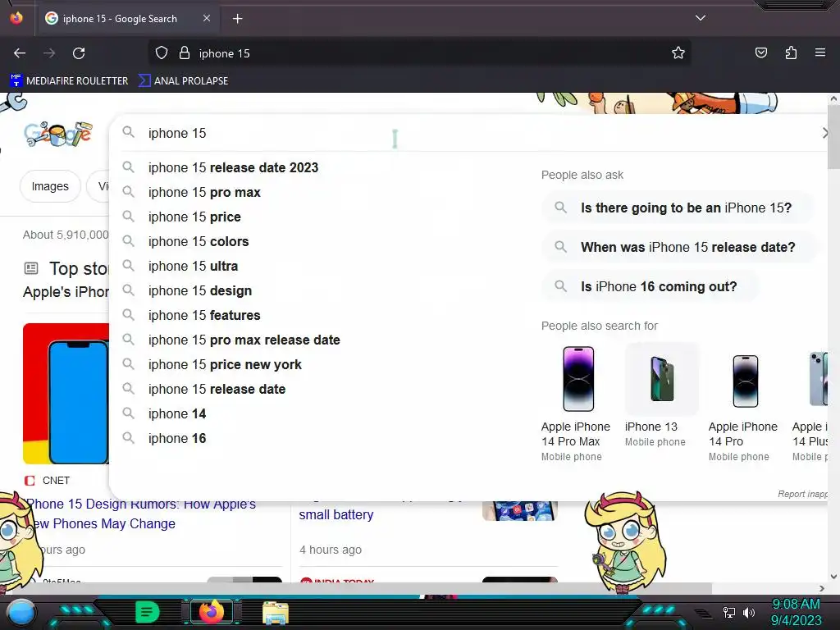
Task: Pick the bare iphone 15 release date suggestion
Action: point(217,390)
